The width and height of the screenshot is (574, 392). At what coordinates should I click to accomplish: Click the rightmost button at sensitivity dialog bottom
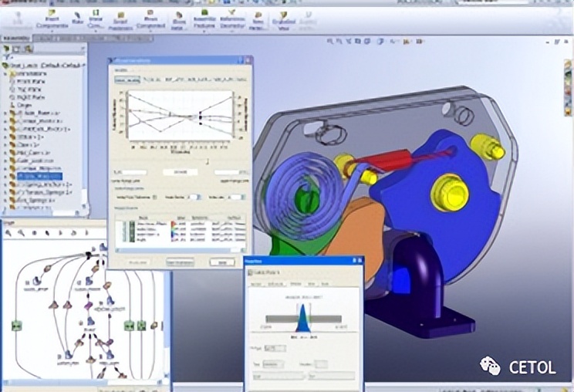222,262
